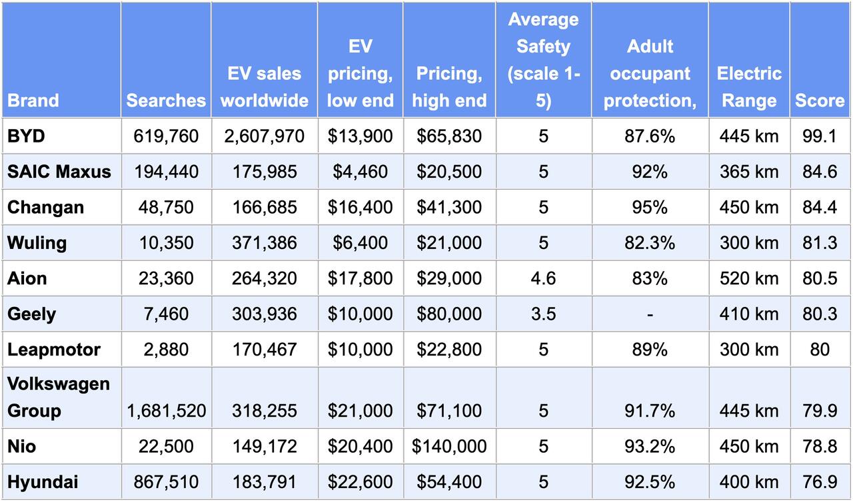Select SAIC Maxus low end price $4,460

click(360, 172)
